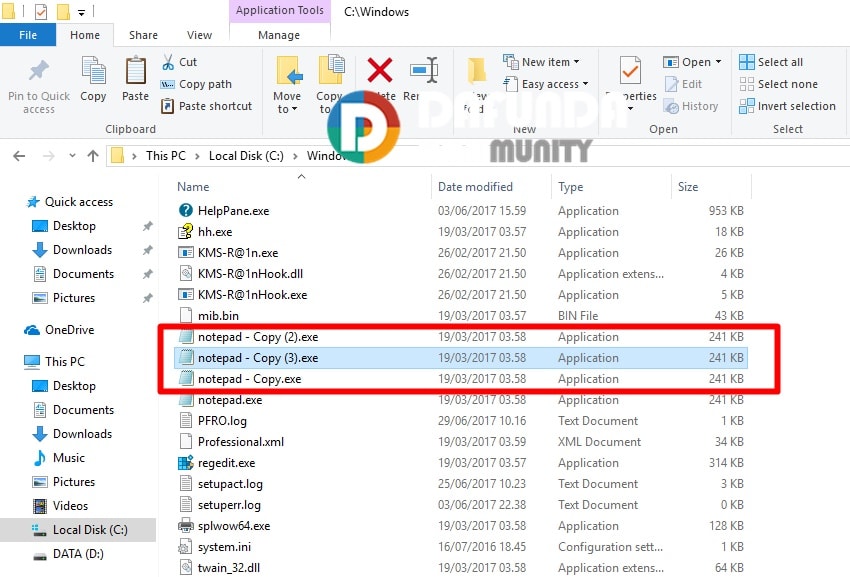Expand the New item dropdown
This screenshot has height=577, width=850.
click(x=545, y=62)
